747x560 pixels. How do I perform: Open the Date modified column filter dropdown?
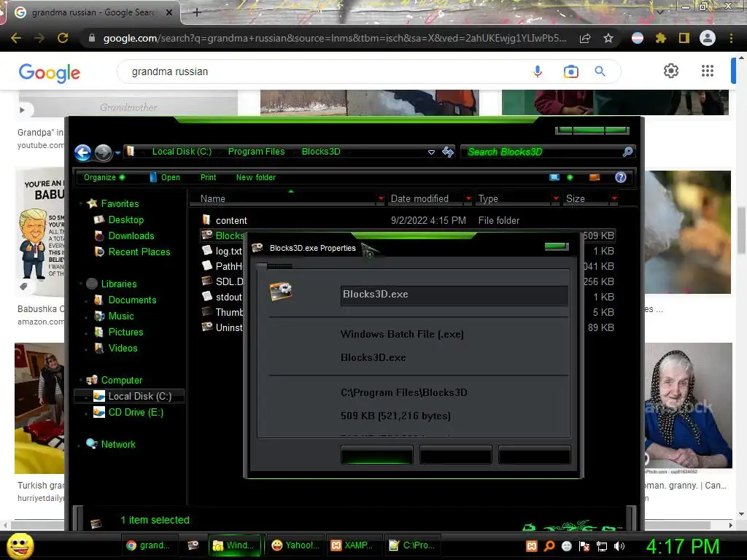pos(468,198)
